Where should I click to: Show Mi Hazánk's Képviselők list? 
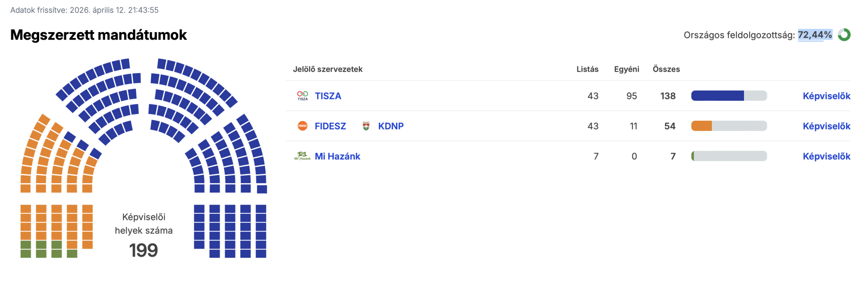coord(826,156)
